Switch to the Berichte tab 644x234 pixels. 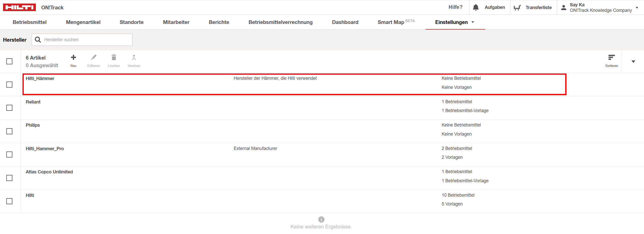click(x=219, y=22)
